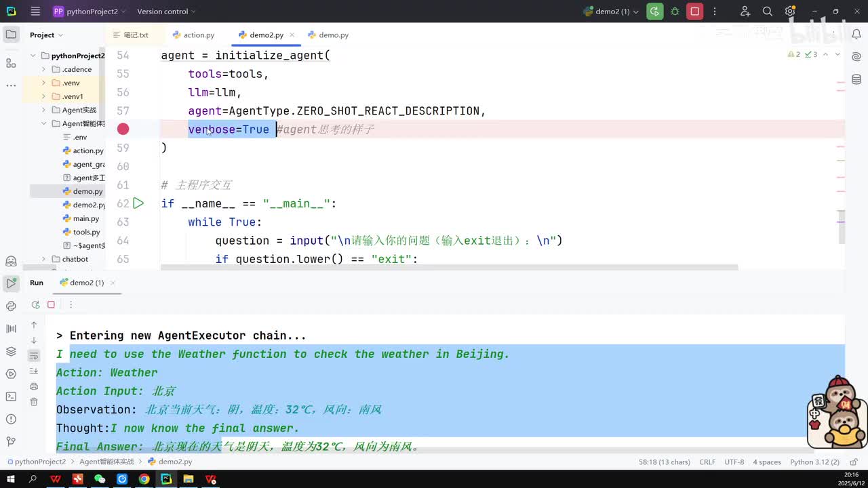868x488 pixels.
Task: Open more options in Run panel toolbar
Action: pyautogui.click(x=71, y=305)
